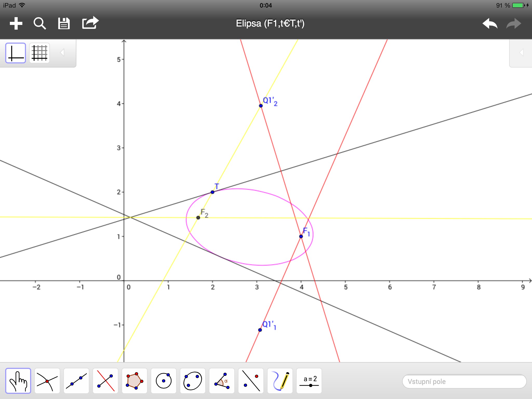Tap the title Elipsa (F1,t€T,t')
532x399 pixels.
click(x=270, y=23)
